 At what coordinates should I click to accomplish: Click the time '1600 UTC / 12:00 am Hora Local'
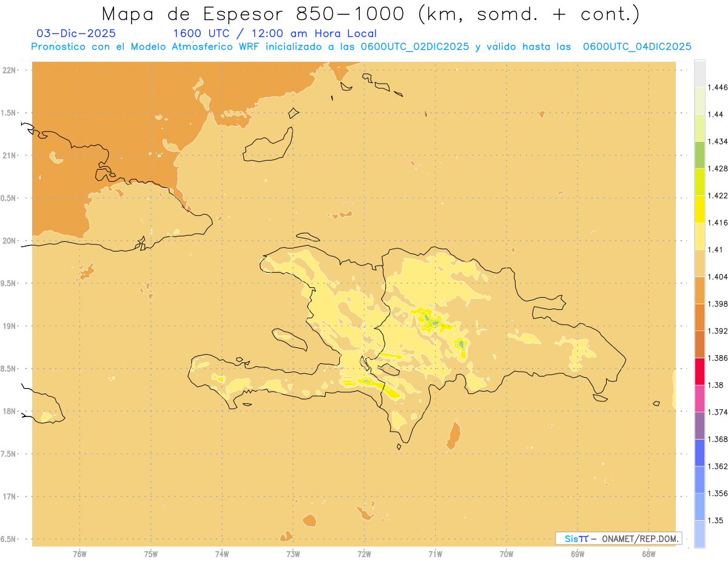pos(274,33)
